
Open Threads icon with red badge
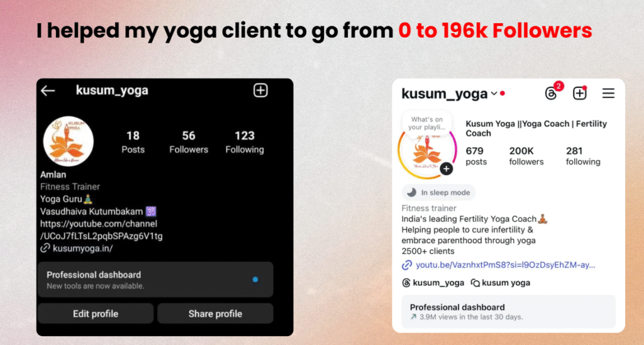pyautogui.click(x=551, y=94)
